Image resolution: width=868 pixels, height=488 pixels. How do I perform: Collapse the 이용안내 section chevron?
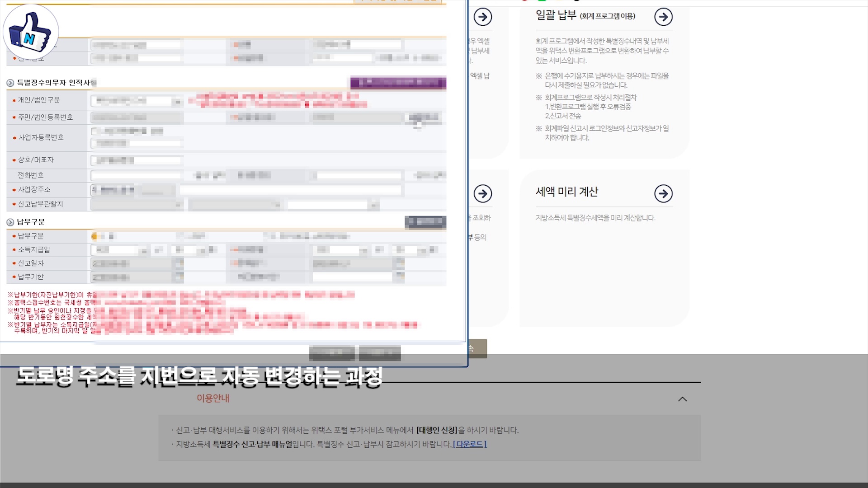682,399
